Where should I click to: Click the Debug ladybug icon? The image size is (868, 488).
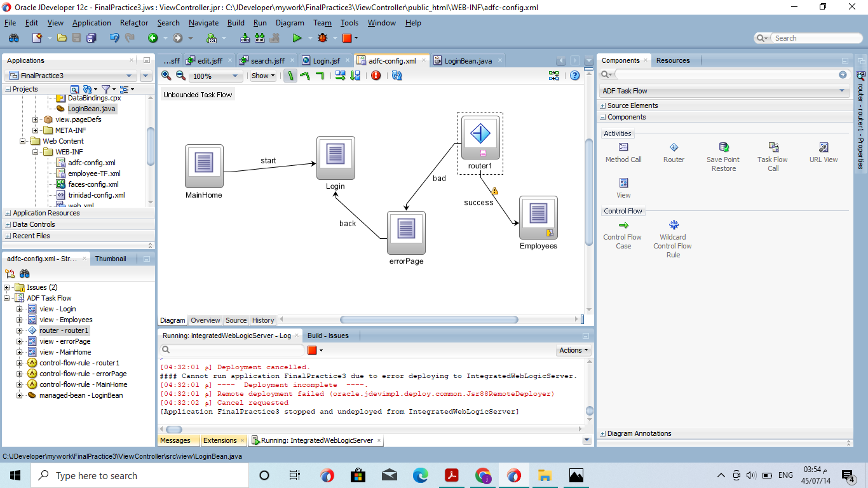click(x=322, y=38)
